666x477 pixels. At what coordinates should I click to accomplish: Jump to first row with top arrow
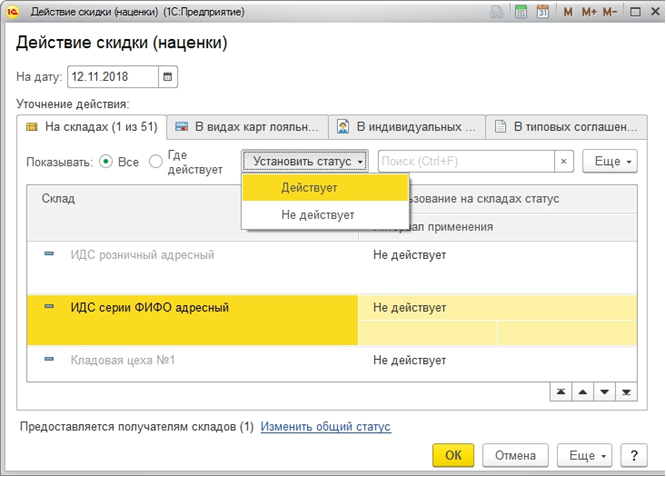click(x=560, y=393)
